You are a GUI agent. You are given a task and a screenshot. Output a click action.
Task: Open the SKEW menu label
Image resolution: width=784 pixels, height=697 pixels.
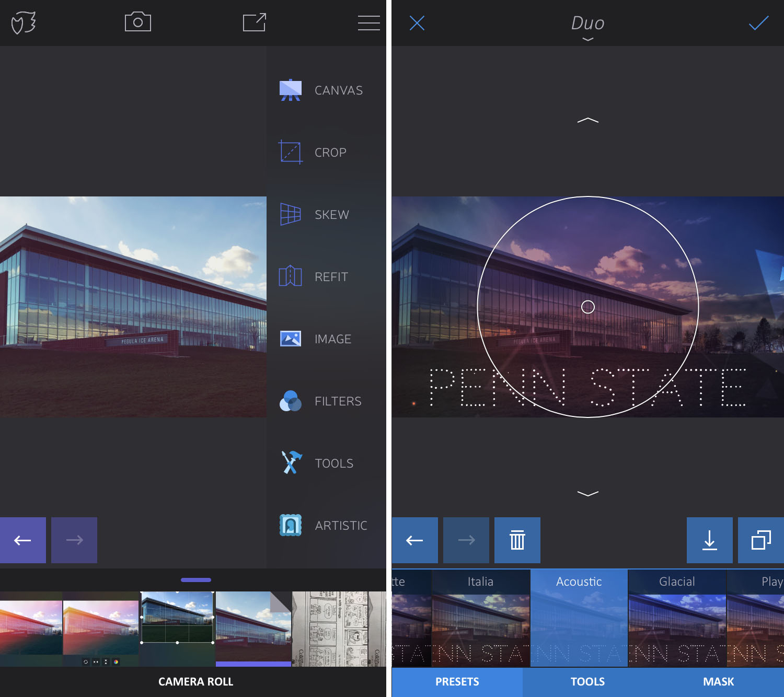(332, 215)
